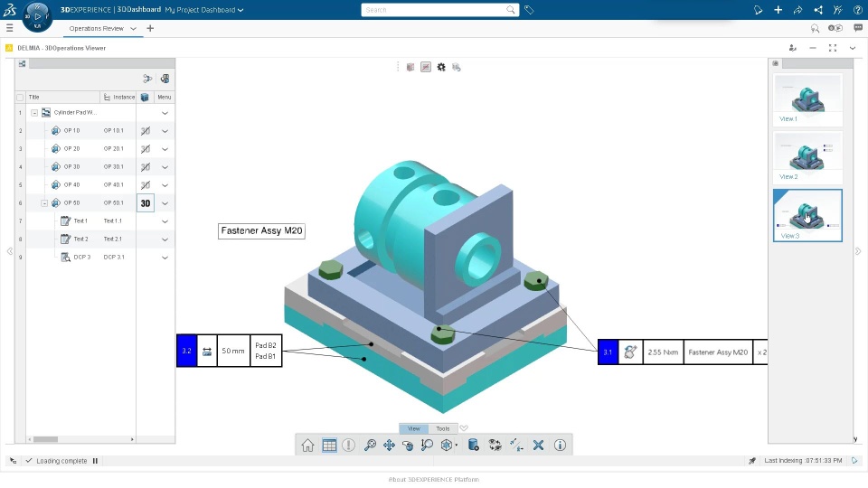
Task: Click the swap visible space eye icon
Action: [x=495, y=445]
